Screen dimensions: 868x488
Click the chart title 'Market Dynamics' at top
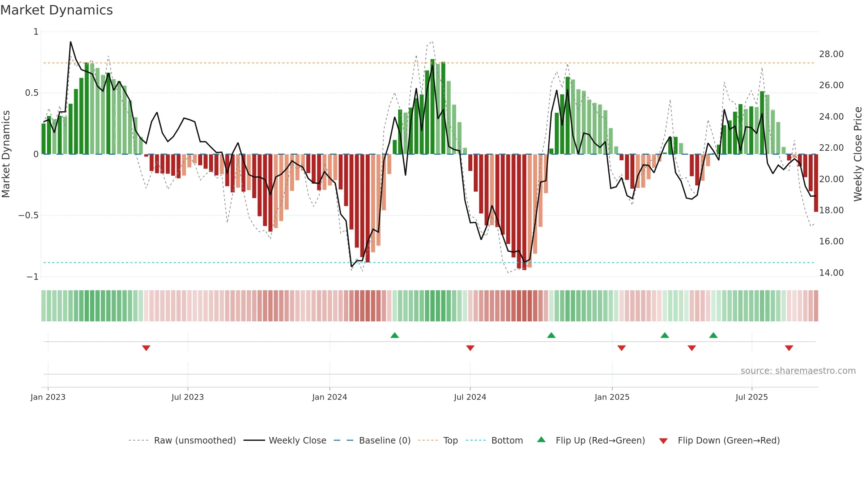click(x=56, y=10)
